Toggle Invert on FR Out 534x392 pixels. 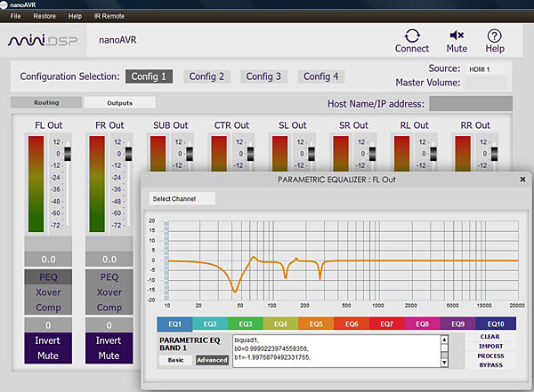[109, 340]
